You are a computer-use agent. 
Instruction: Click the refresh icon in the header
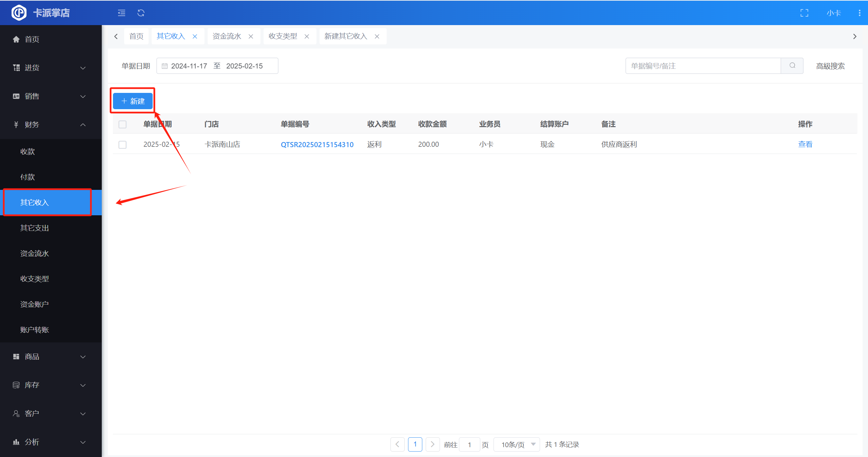click(x=141, y=13)
